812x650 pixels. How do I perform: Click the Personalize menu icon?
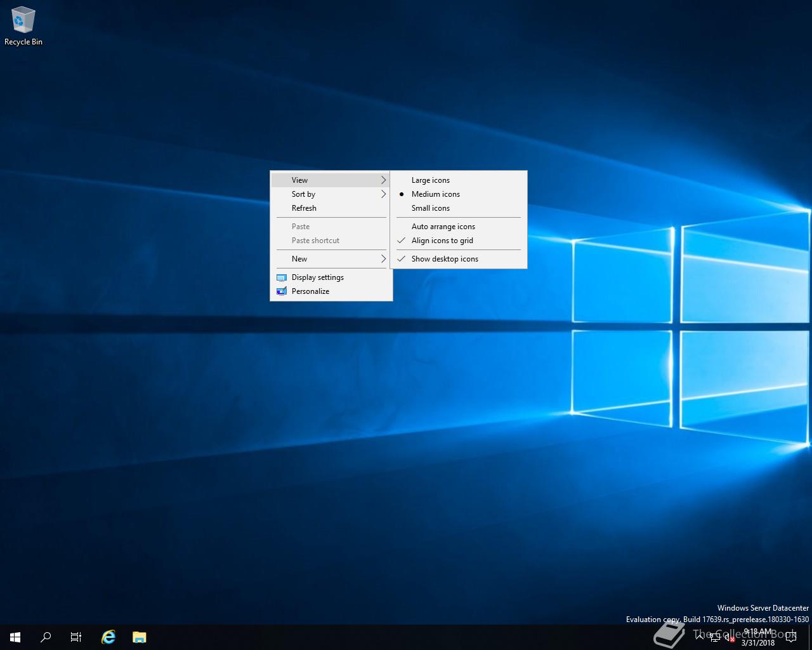[x=282, y=291]
